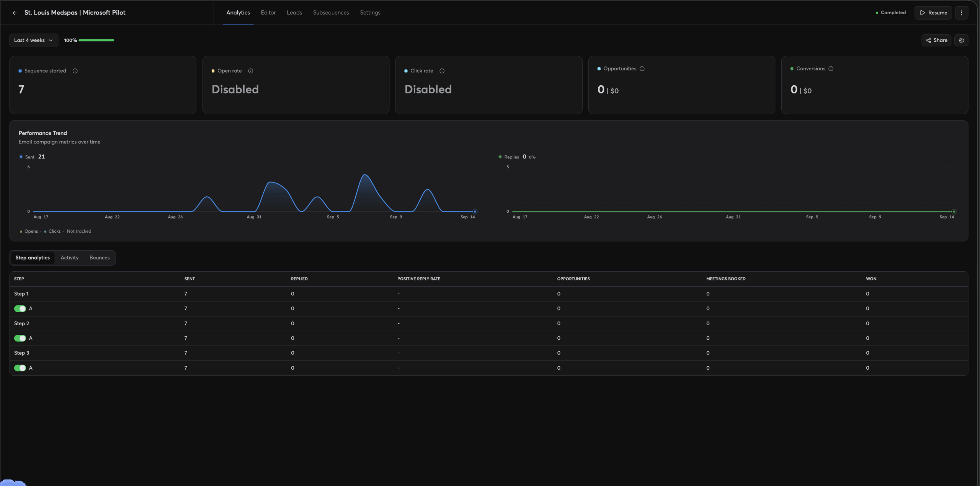Click the REPLIED column header

299,279
